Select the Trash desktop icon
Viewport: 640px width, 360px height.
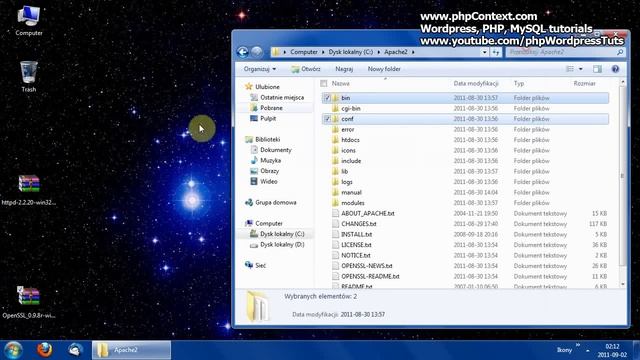[x=29, y=77]
